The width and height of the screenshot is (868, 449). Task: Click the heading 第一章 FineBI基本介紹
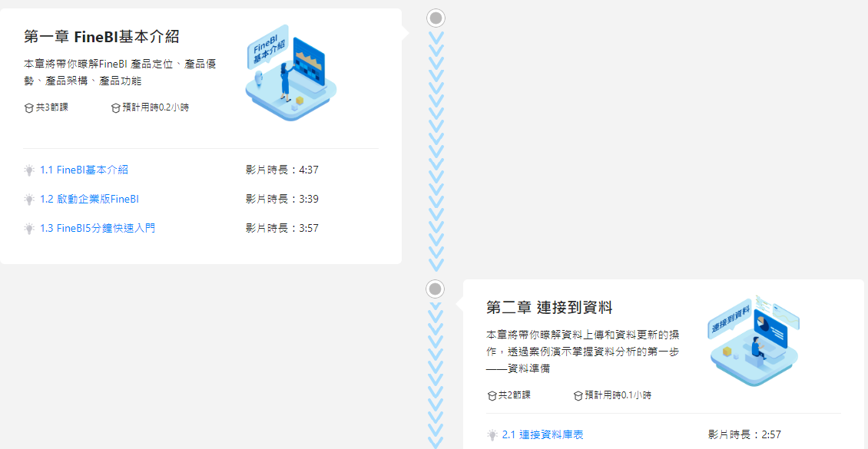[102, 37]
